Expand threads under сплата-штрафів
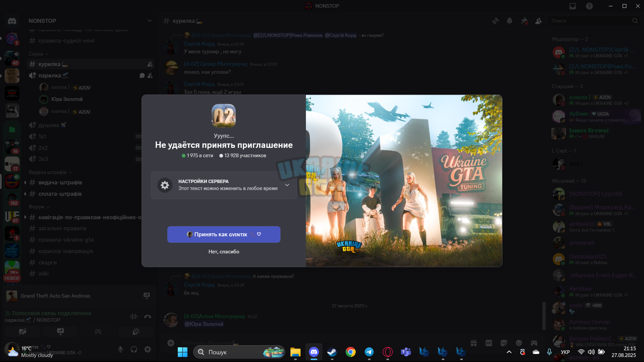644x362 pixels. click(x=25, y=194)
